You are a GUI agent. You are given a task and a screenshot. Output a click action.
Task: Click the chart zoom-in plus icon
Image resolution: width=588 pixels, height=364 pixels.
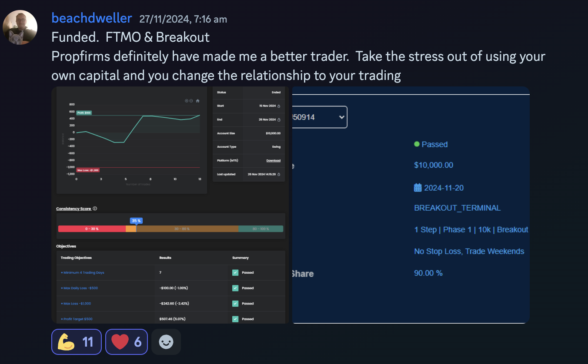(x=187, y=101)
